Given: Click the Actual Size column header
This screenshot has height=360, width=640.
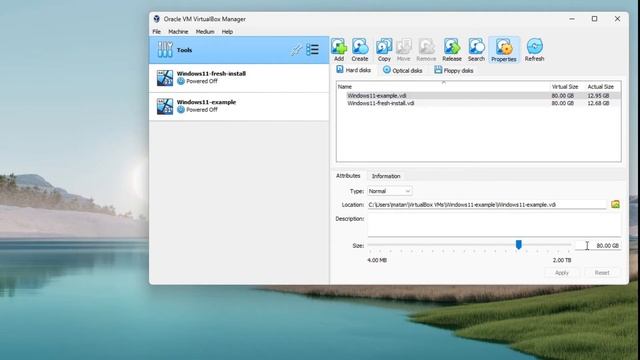Looking at the screenshot, I should 600,87.
